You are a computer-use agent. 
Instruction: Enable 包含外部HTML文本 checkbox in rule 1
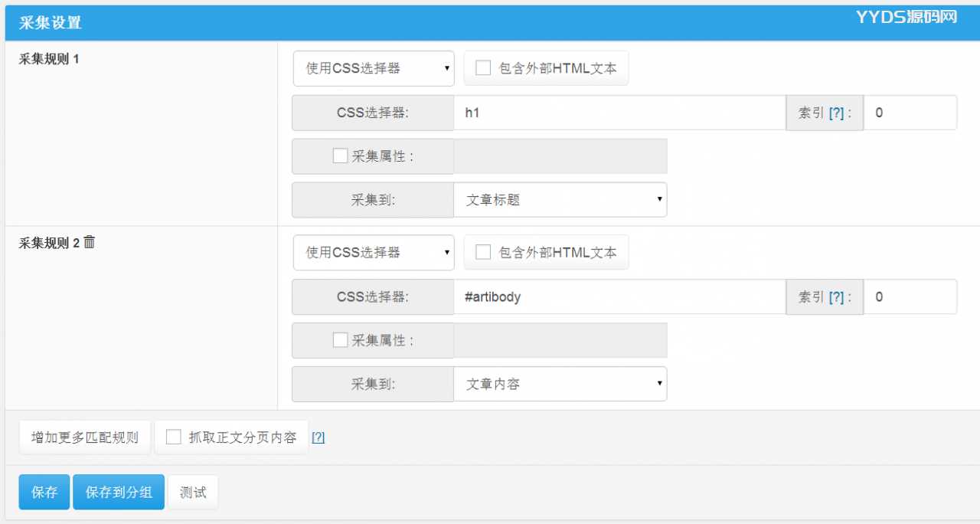[483, 68]
